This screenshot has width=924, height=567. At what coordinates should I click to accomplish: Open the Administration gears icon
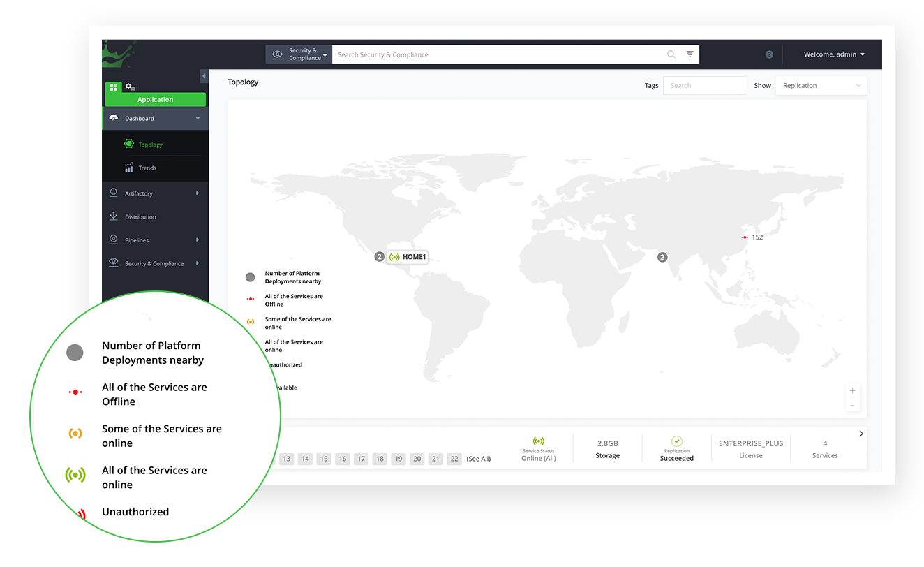130,87
